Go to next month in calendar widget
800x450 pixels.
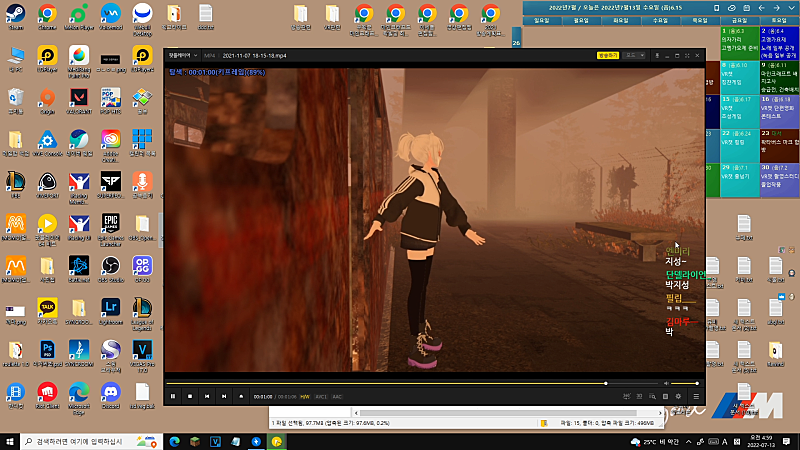(776, 8)
